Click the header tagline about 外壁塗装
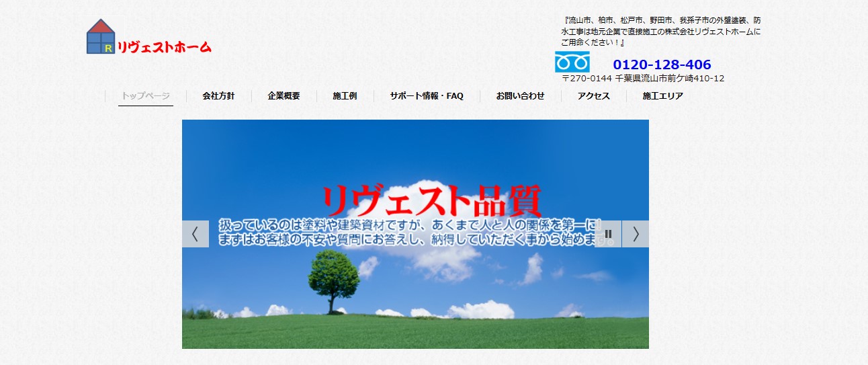This screenshot has height=365, width=868. pos(661,31)
